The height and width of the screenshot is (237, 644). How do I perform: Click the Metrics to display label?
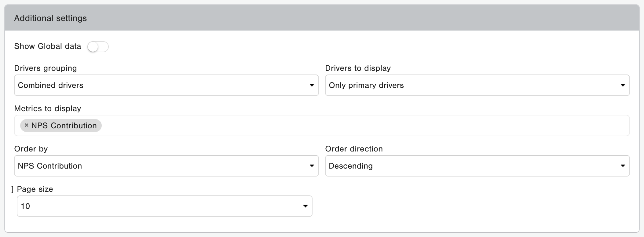48,108
